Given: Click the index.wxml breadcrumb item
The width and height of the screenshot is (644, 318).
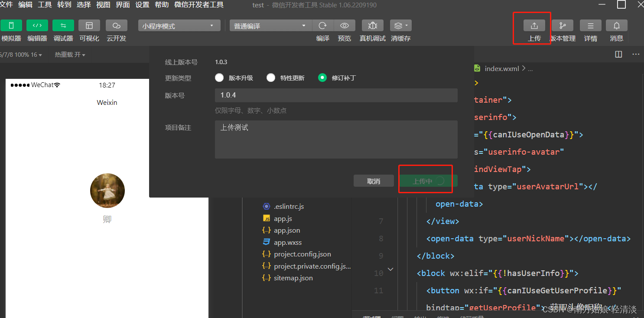Looking at the screenshot, I should [501, 68].
